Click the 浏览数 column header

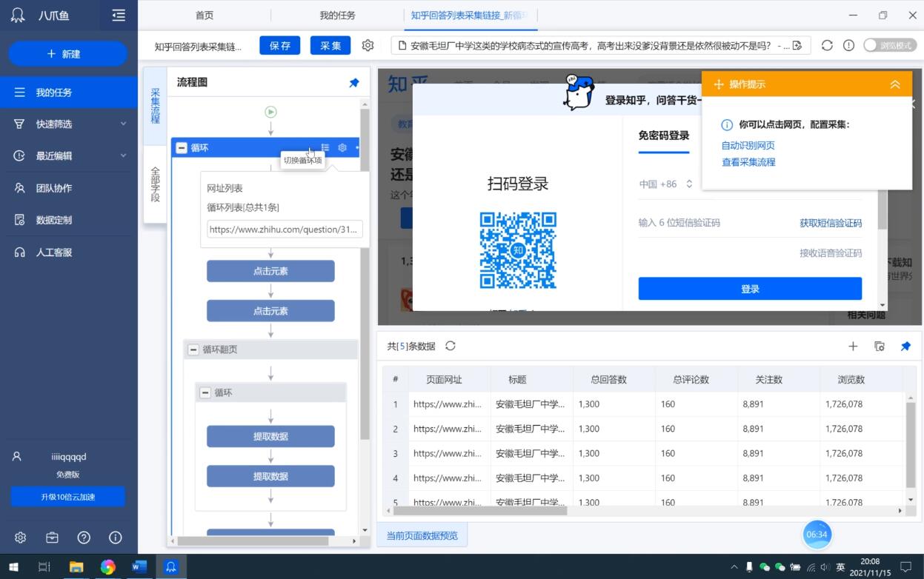pos(860,379)
